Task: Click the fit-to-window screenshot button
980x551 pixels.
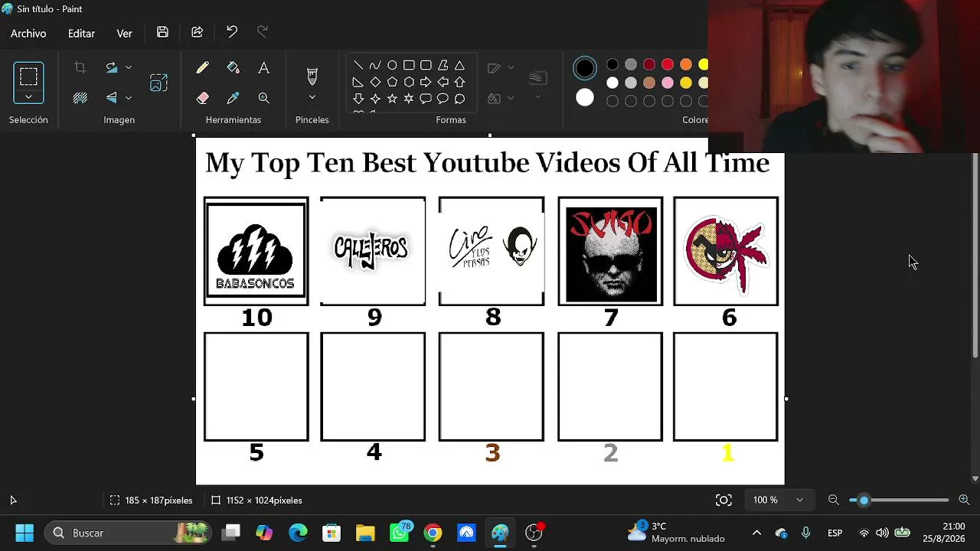Action: click(724, 500)
